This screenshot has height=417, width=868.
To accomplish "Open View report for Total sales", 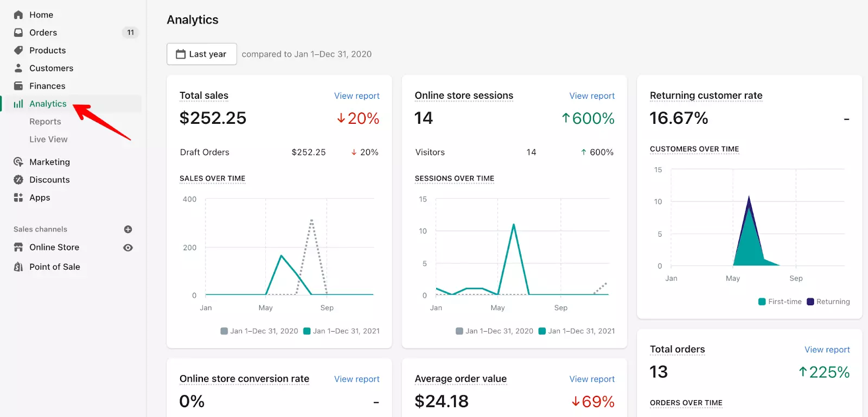I will click(356, 96).
